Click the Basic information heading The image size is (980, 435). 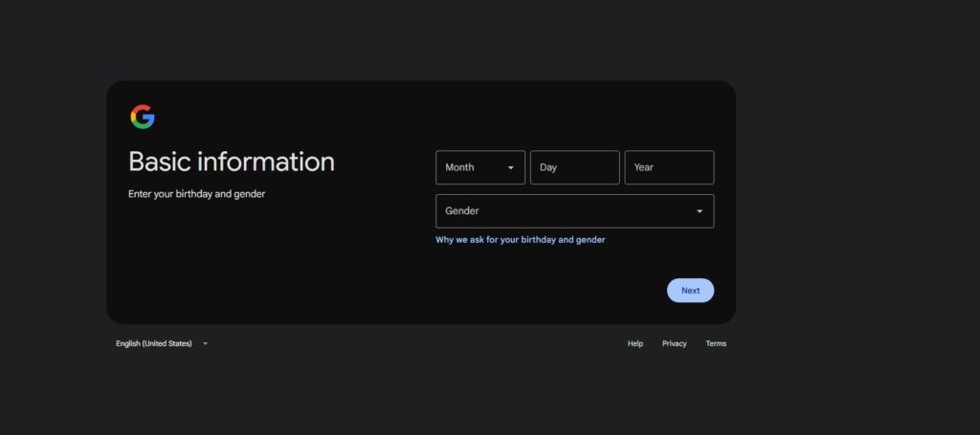[232, 162]
